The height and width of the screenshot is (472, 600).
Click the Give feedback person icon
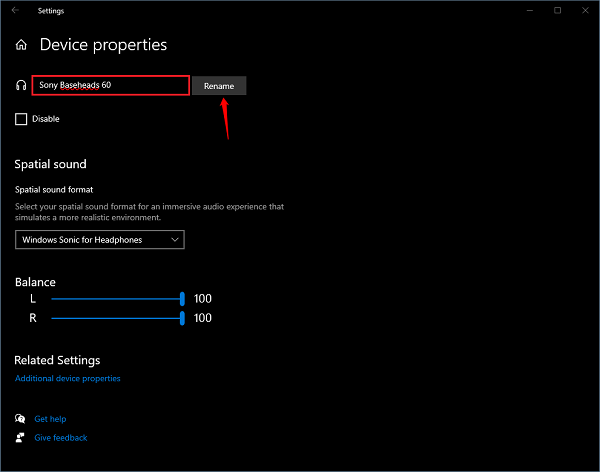coord(20,438)
